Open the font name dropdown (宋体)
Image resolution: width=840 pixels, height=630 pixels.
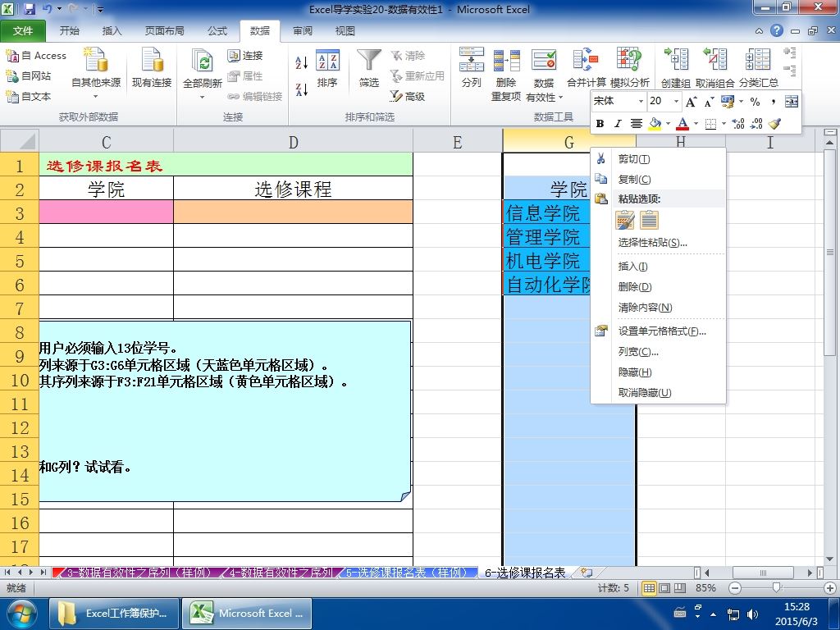pyautogui.click(x=641, y=101)
